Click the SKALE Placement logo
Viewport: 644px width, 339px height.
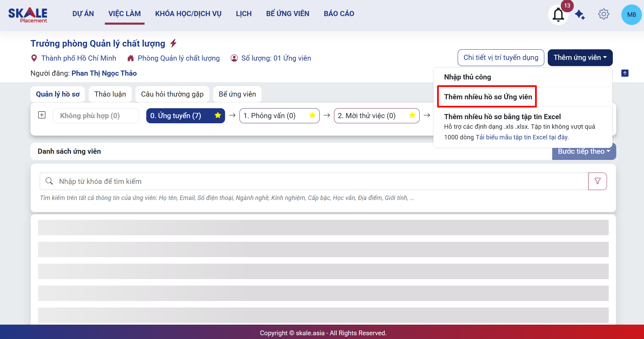pyautogui.click(x=28, y=15)
